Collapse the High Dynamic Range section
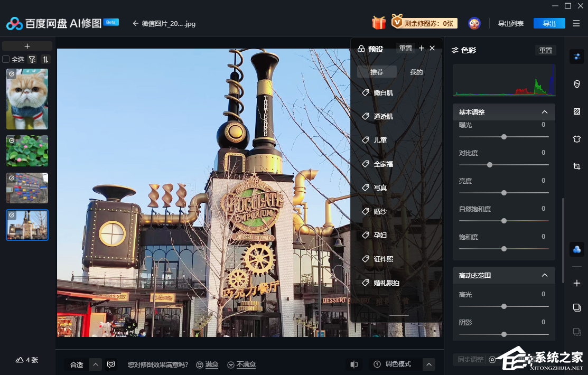This screenshot has height=375, width=588. click(x=545, y=275)
